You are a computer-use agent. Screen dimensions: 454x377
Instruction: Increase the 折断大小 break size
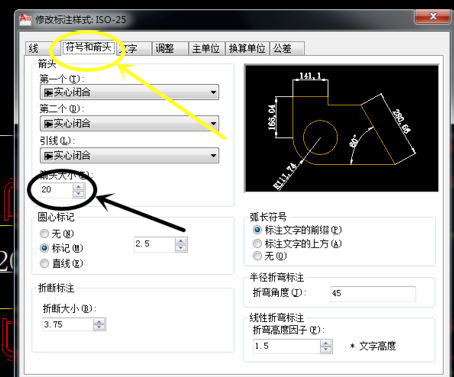99,322
